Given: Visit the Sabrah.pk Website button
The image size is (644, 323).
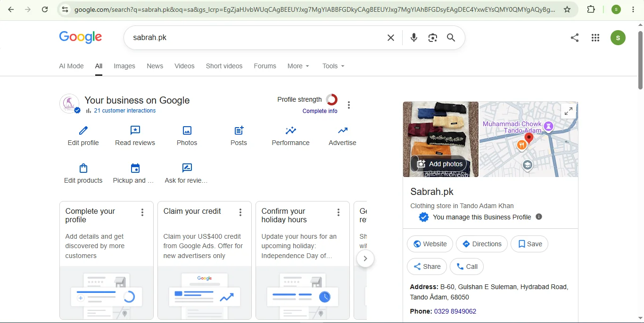Looking at the screenshot, I should [430, 244].
